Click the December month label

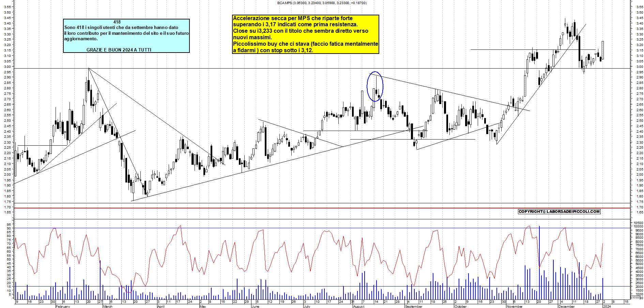pyautogui.click(x=566, y=306)
